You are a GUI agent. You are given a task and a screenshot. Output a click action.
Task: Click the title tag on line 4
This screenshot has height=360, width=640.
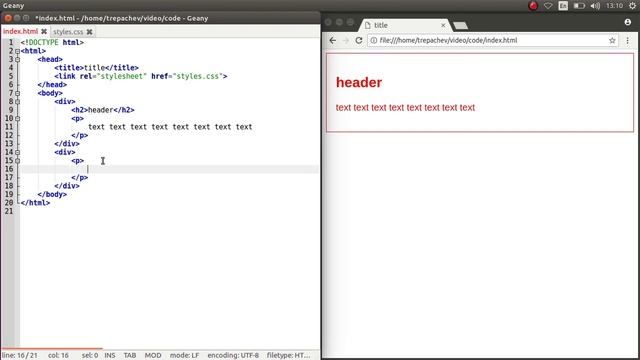click(x=96, y=68)
